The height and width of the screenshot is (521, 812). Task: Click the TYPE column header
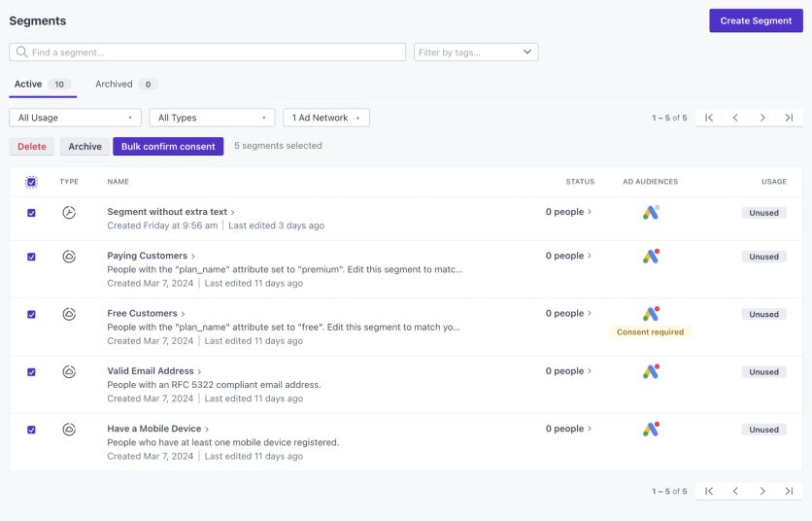(69, 182)
